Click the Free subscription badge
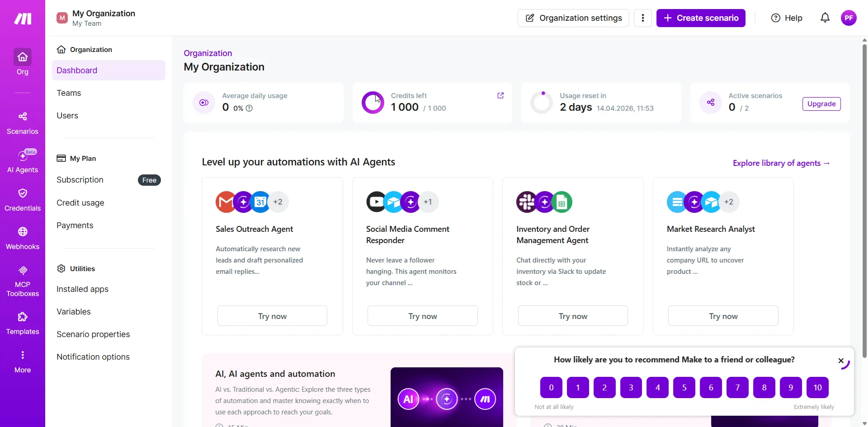 point(149,180)
